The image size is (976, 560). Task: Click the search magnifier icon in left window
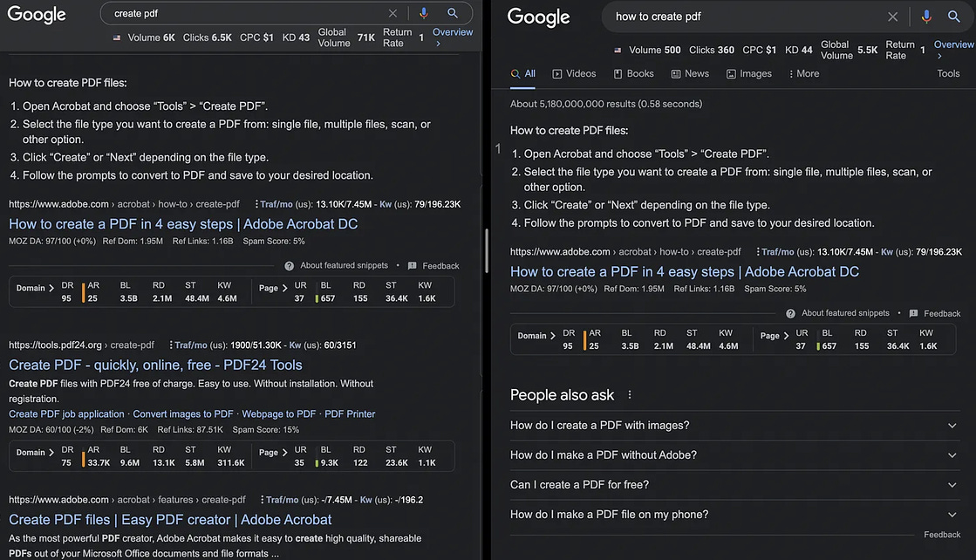point(453,13)
